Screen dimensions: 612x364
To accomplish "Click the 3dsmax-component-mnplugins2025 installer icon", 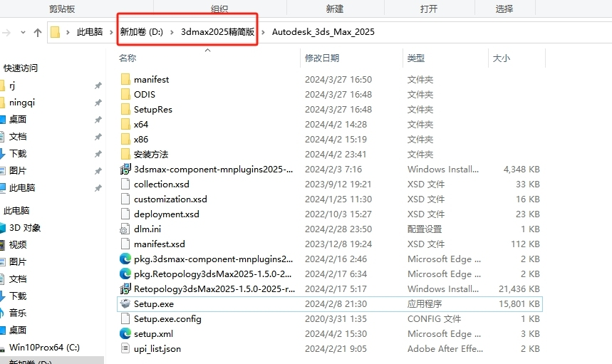I will tap(125, 169).
